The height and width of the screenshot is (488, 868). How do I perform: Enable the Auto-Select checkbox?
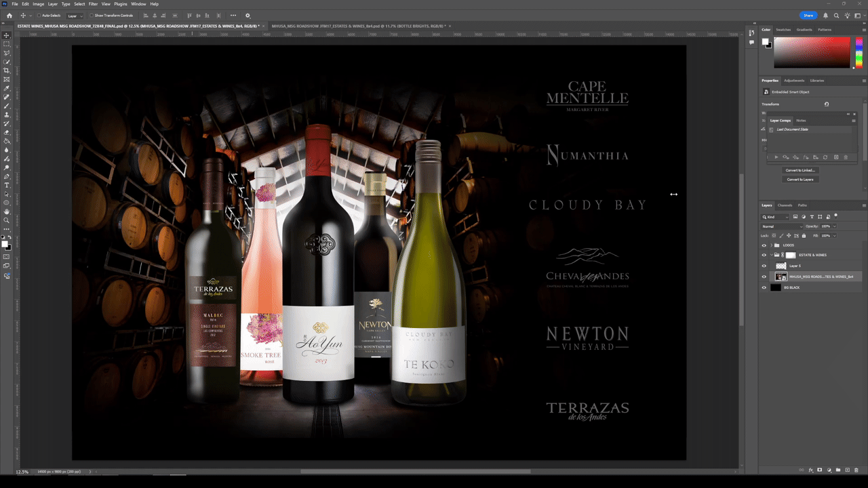(x=39, y=15)
